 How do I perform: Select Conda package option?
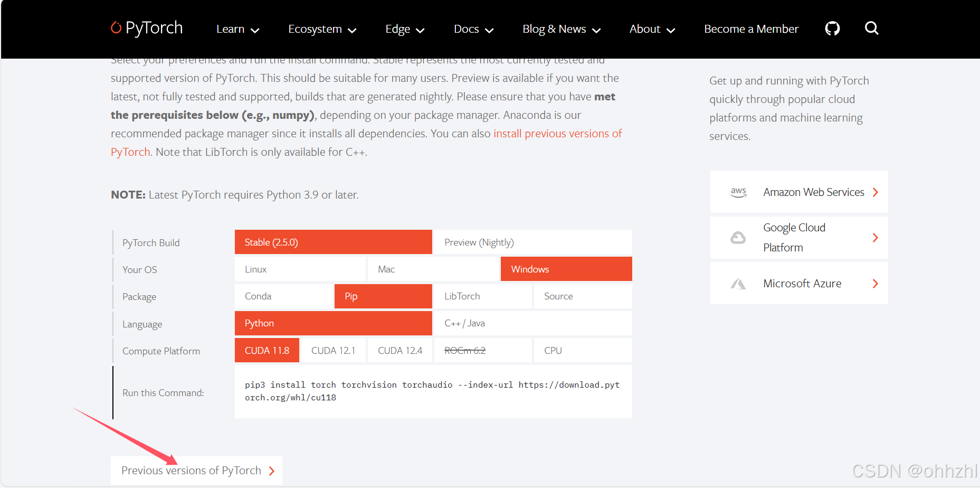[x=283, y=296]
